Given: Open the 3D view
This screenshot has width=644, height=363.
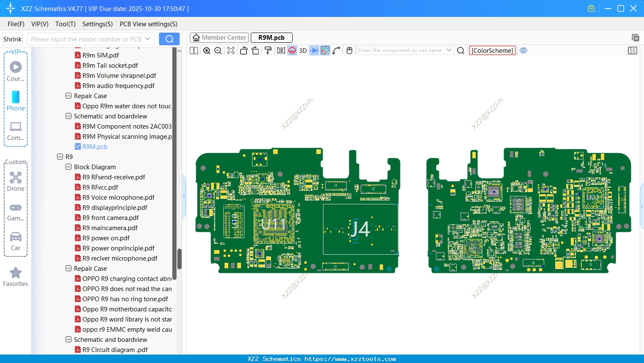Looking at the screenshot, I should pos(303,51).
